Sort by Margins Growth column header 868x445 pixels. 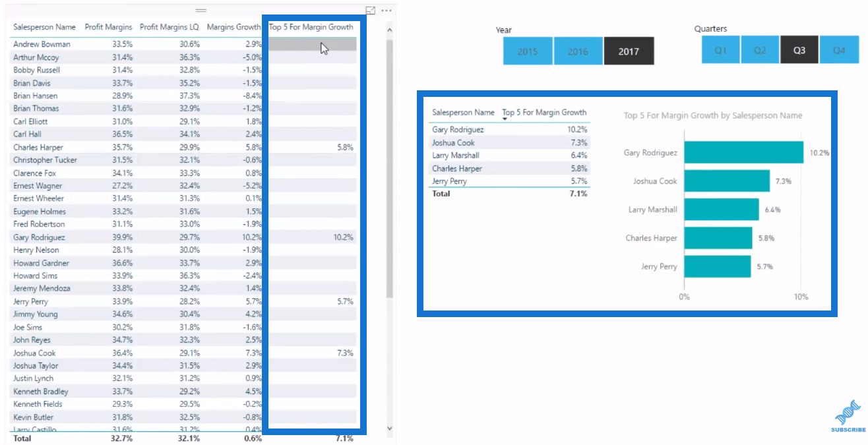point(234,27)
